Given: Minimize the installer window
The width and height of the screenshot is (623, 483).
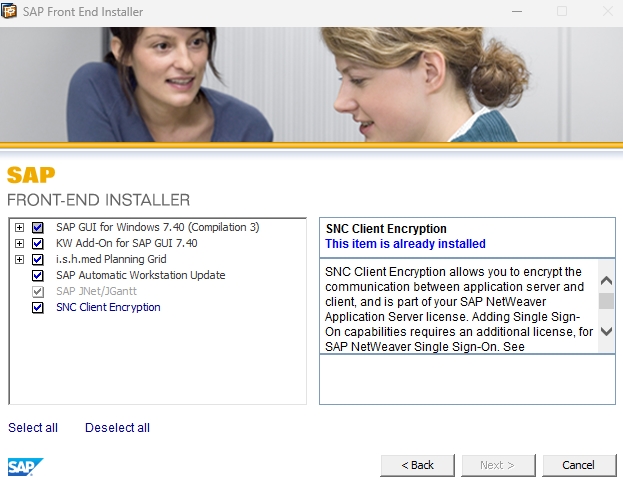Looking at the screenshot, I should (x=517, y=12).
